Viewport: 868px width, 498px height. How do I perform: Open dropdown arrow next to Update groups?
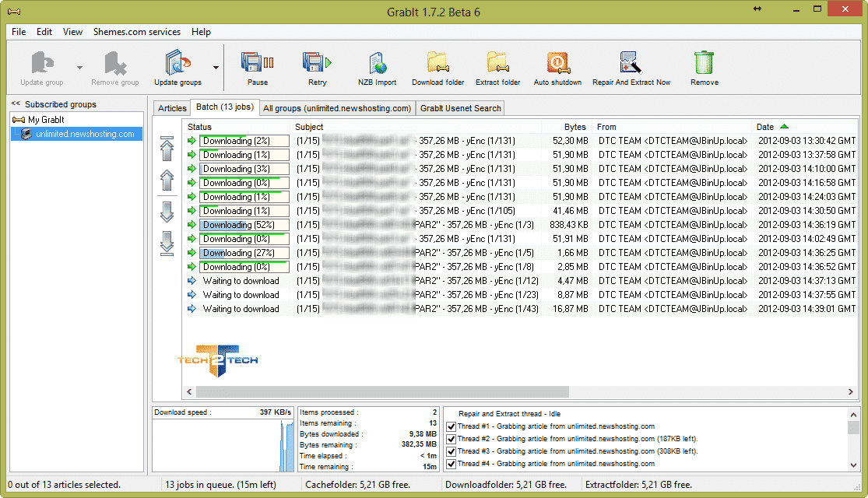coord(216,68)
